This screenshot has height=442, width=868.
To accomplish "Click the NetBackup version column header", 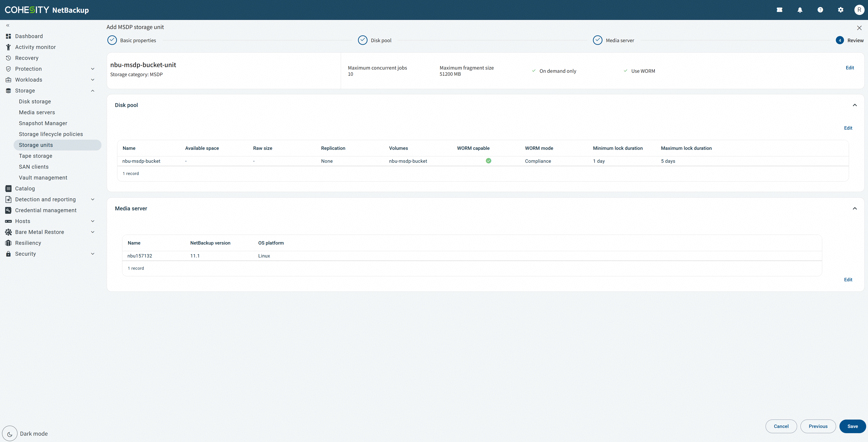I will (x=210, y=243).
